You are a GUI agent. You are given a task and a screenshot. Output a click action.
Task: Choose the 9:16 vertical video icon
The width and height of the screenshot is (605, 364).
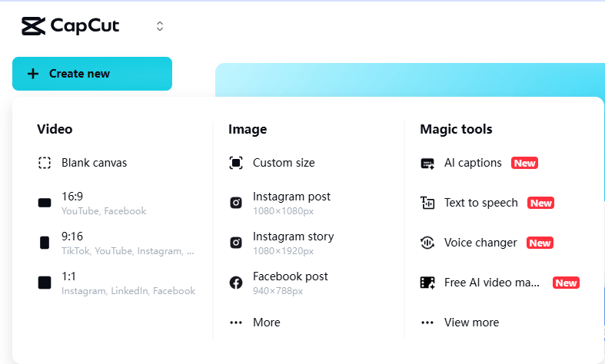coord(45,243)
